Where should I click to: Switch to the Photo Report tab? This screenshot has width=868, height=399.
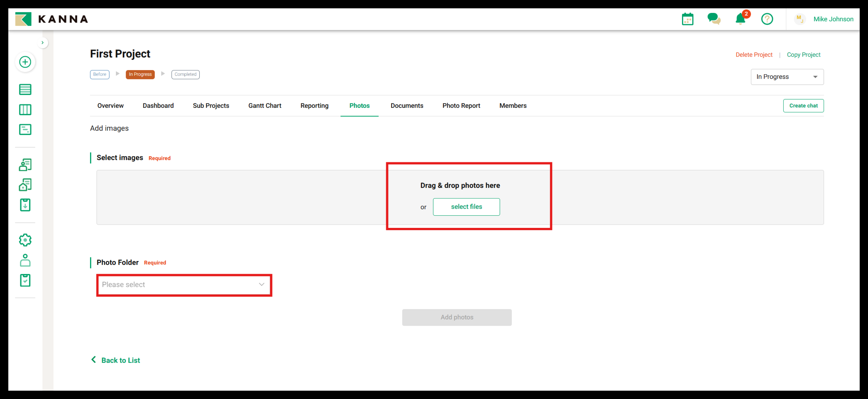pyautogui.click(x=461, y=106)
